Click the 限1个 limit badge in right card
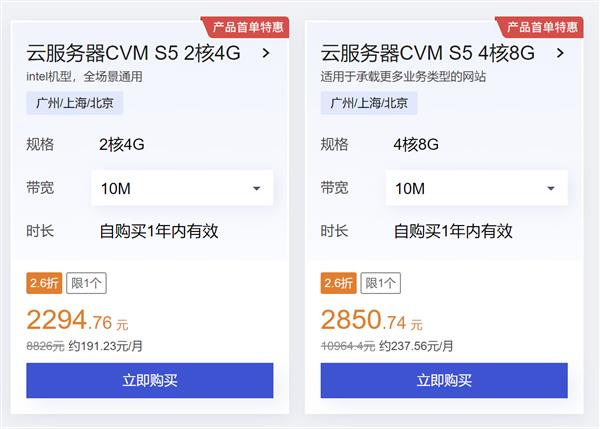Viewport: 600px width, 429px height. pos(381,283)
